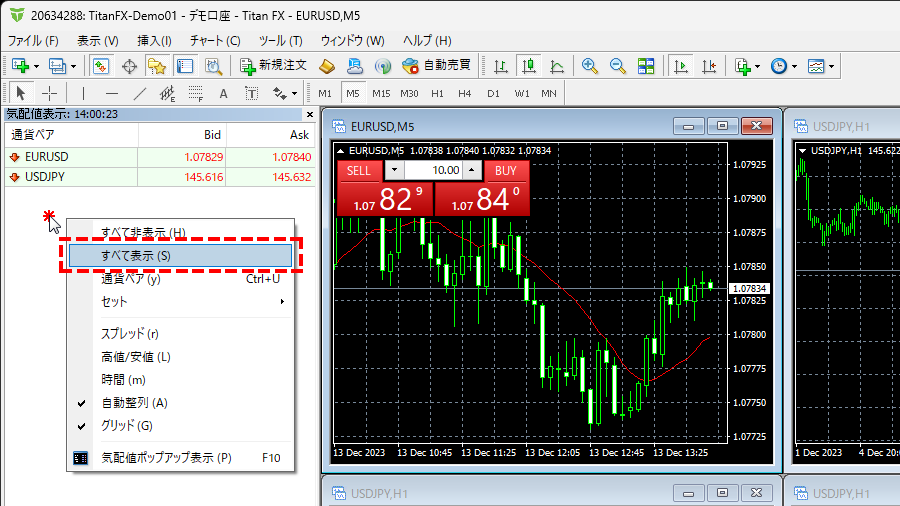Expand the templates dropdown arrow

[831, 67]
